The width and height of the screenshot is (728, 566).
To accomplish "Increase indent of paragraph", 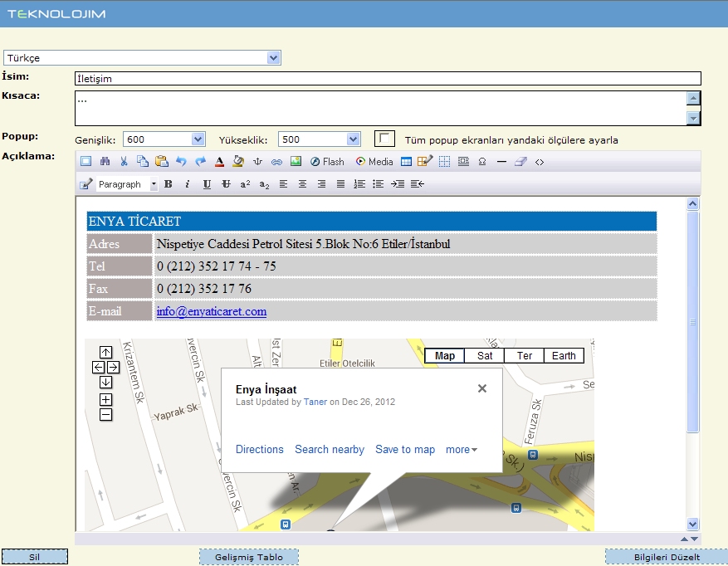I will (398, 184).
